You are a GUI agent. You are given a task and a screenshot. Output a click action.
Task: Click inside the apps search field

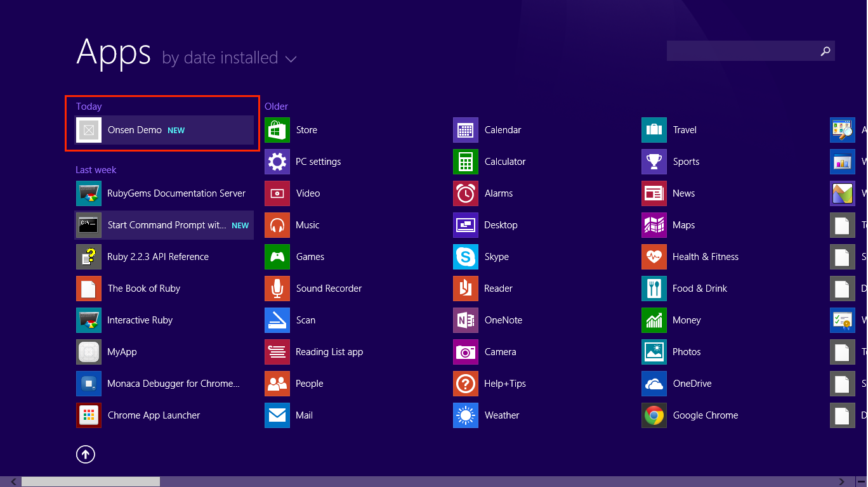741,51
